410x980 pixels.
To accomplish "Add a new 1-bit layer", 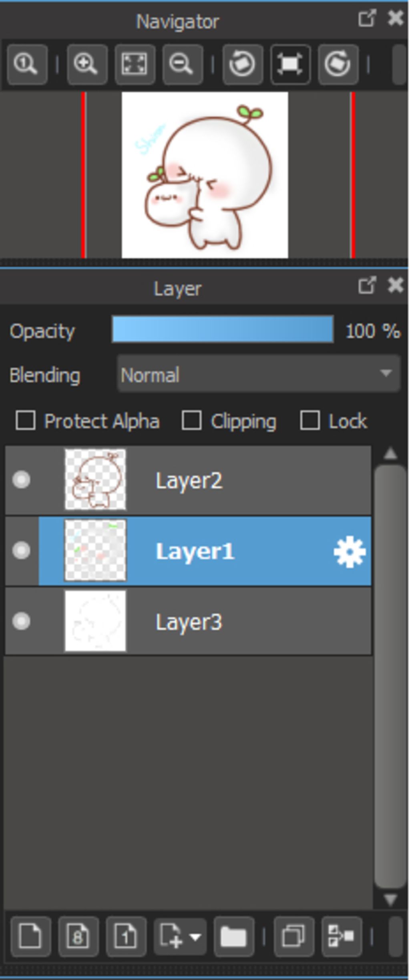I will click(126, 936).
